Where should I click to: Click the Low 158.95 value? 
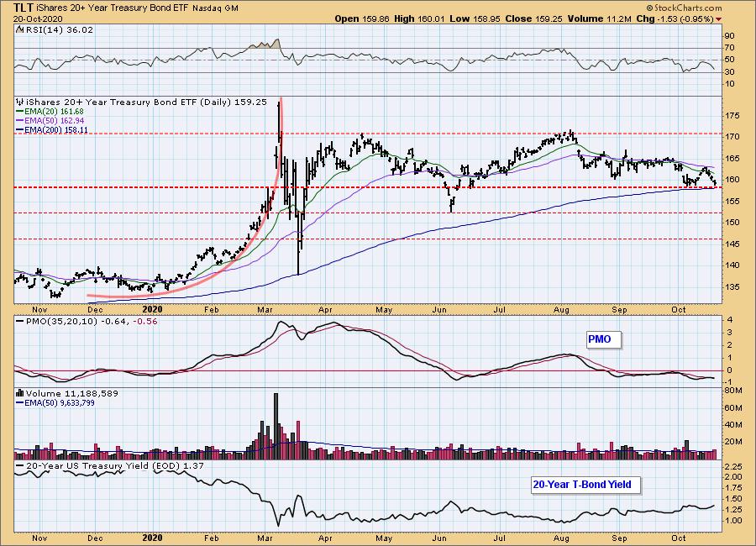(475, 18)
